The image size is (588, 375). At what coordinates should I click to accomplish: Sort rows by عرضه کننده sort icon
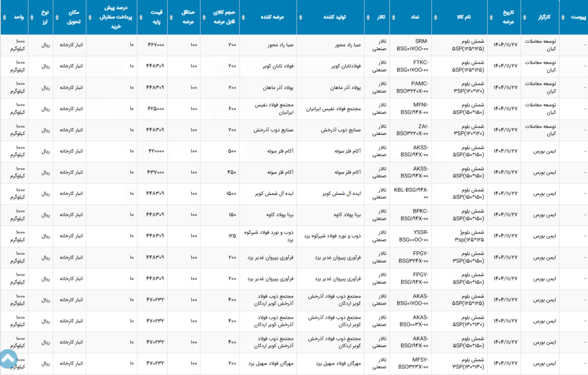click(243, 17)
